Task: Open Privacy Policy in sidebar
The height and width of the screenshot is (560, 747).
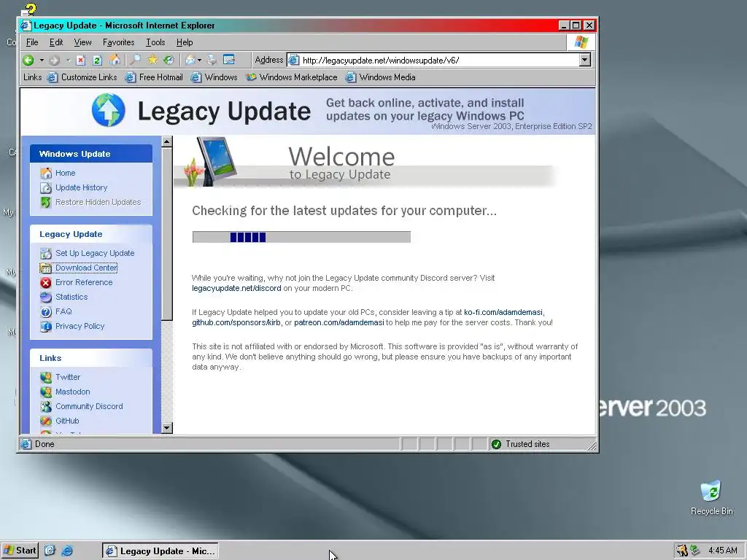Action: click(x=80, y=326)
